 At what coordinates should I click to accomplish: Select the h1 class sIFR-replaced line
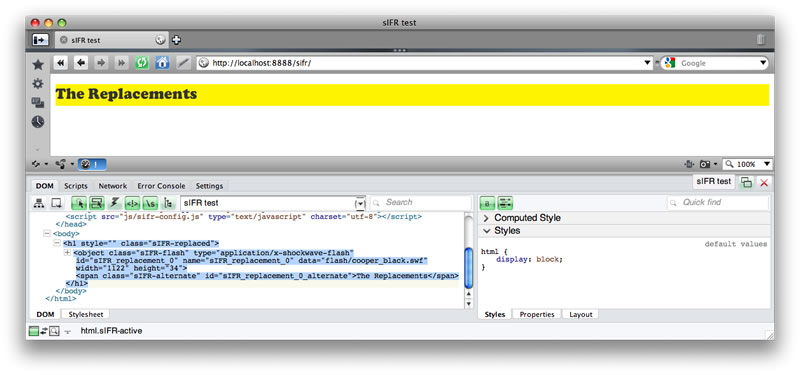(141, 243)
